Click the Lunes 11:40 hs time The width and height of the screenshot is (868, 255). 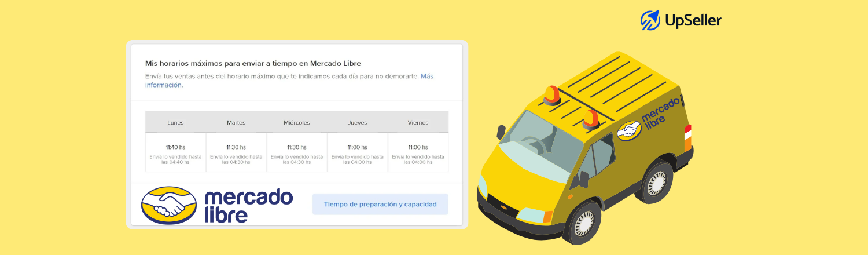tap(175, 147)
